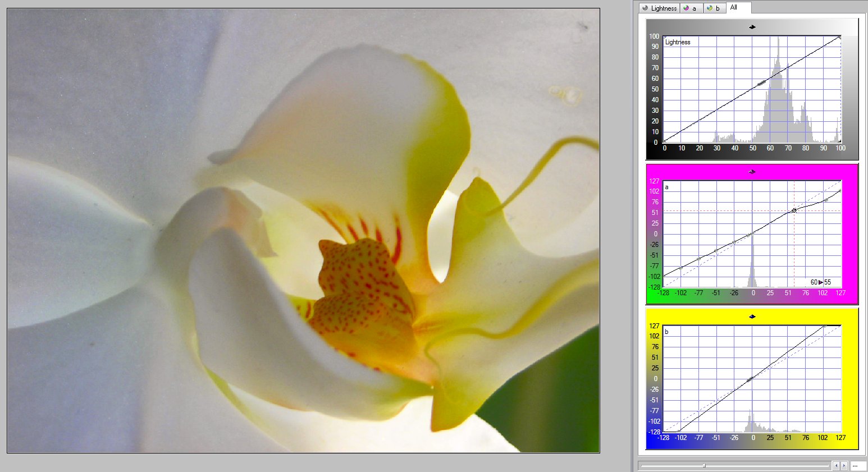Select the center control point on the b curve
Viewport: 868px width, 472px height.
click(x=750, y=379)
